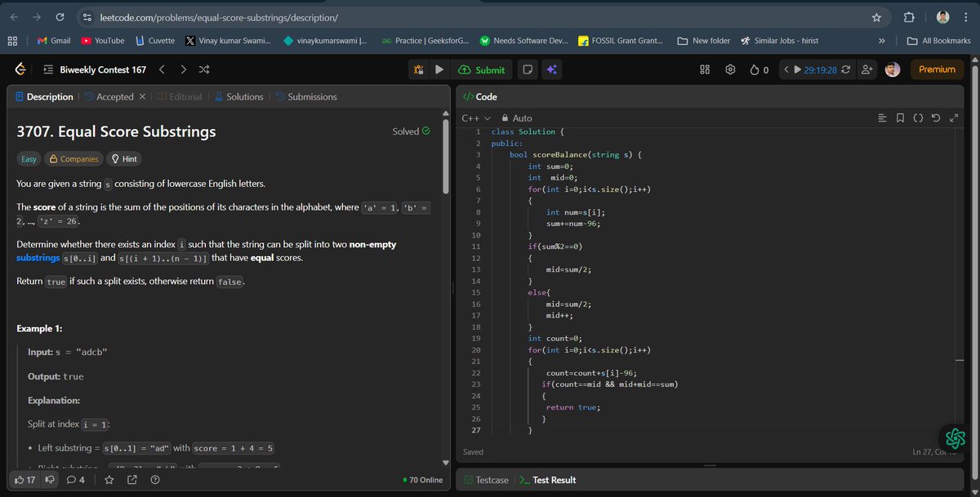Bookmark the code with bookmark icon

pyautogui.click(x=900, y=118)
